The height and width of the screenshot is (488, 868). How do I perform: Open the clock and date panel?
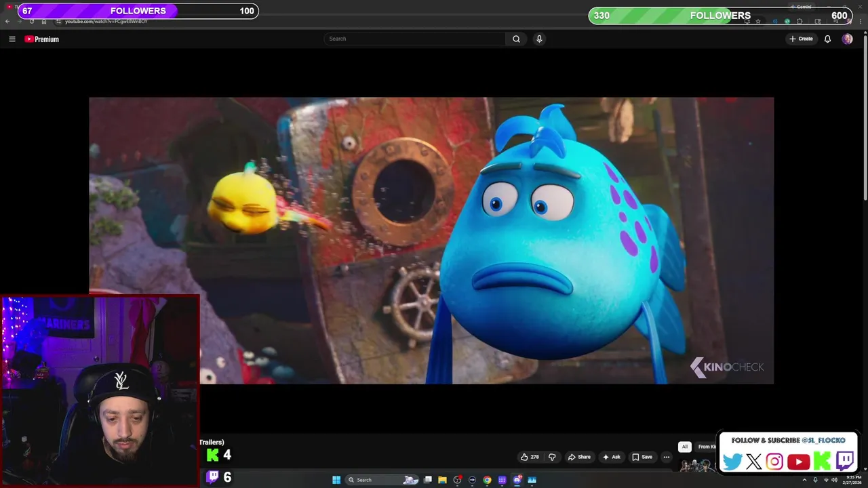[852, 480]
